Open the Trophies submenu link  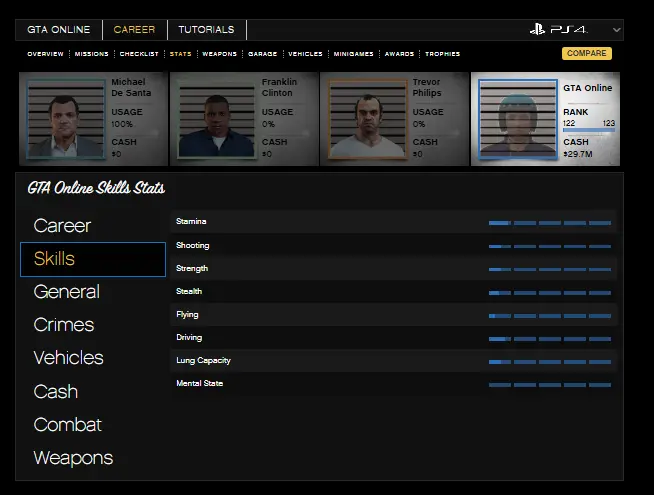[442, 54]
